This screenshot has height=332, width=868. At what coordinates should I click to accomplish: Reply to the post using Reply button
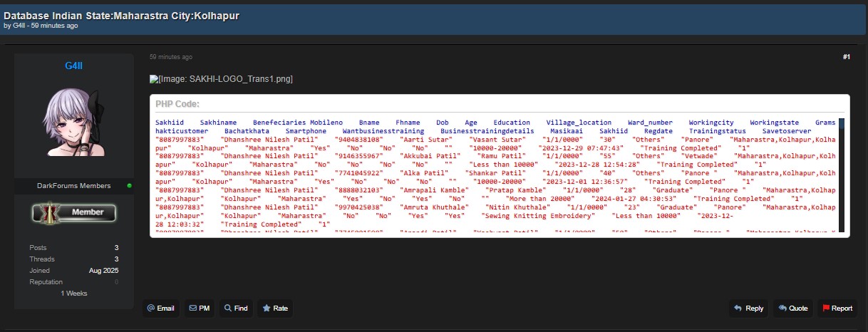tap(748, 308)
